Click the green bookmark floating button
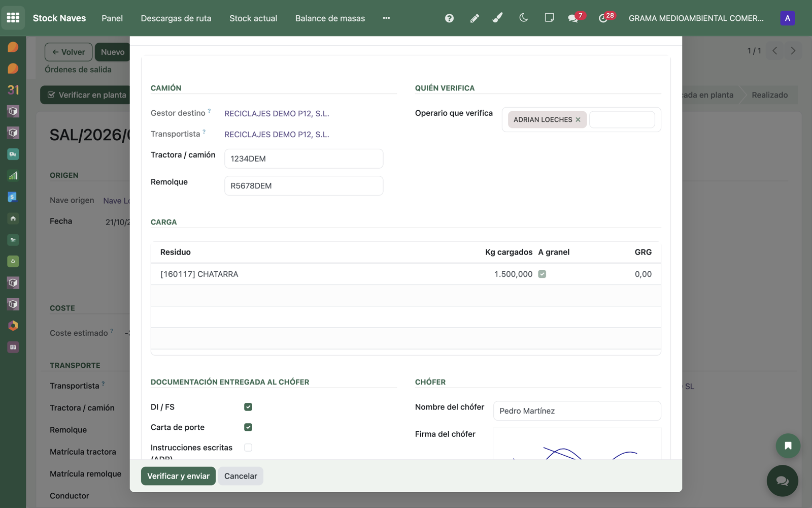 pyautogui.click(x=788, y=446)
